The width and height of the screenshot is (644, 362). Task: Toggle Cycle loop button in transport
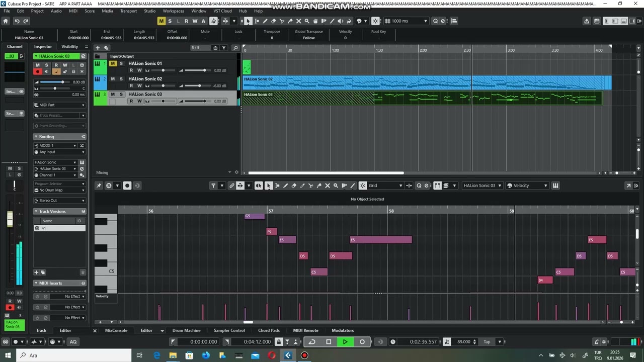click(312, 342)
